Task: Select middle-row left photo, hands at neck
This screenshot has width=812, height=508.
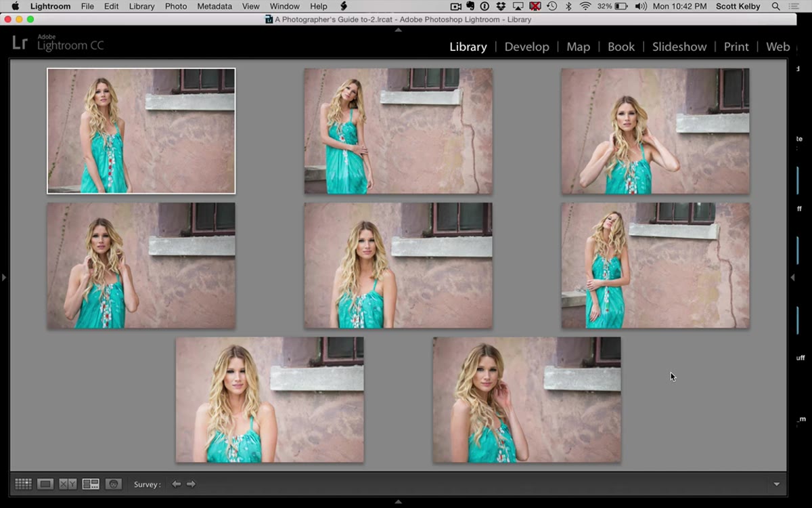Action: tap(141, 266)
